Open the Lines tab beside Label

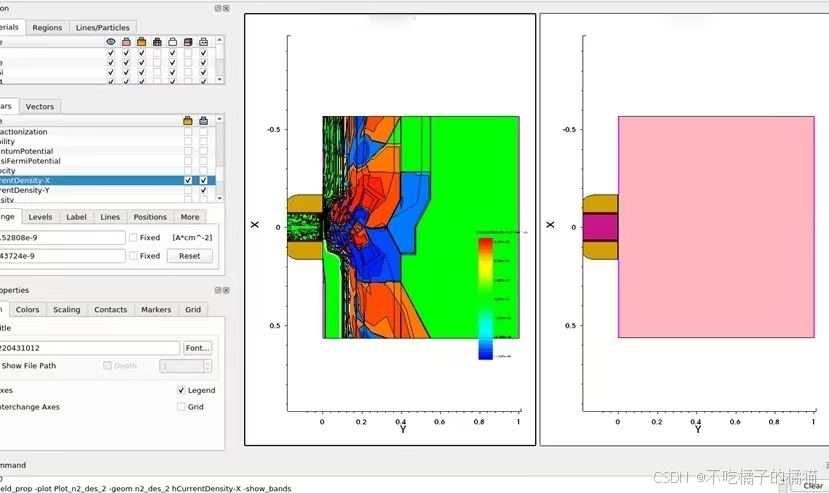click(110, 217)
